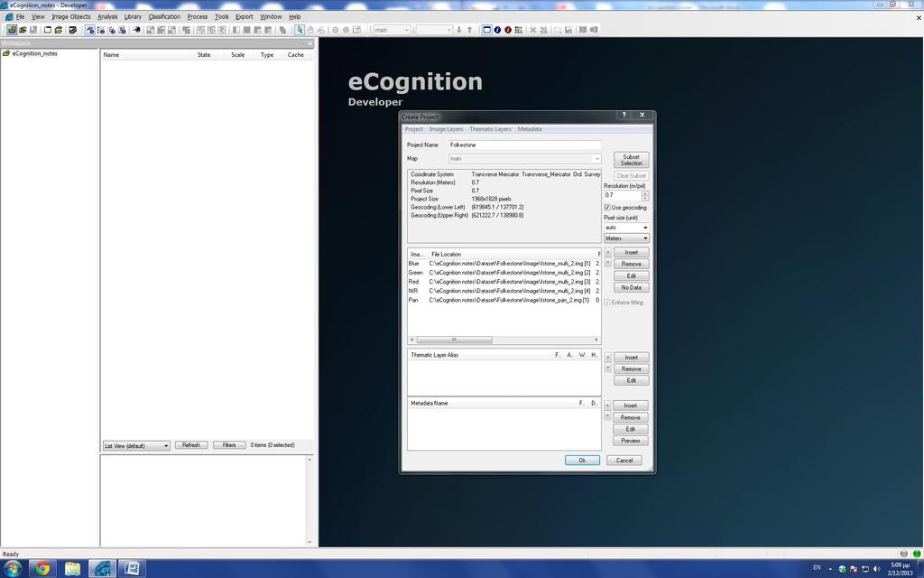
Task: Click the Create New Project toolbar icon
Action: [12, 30]
